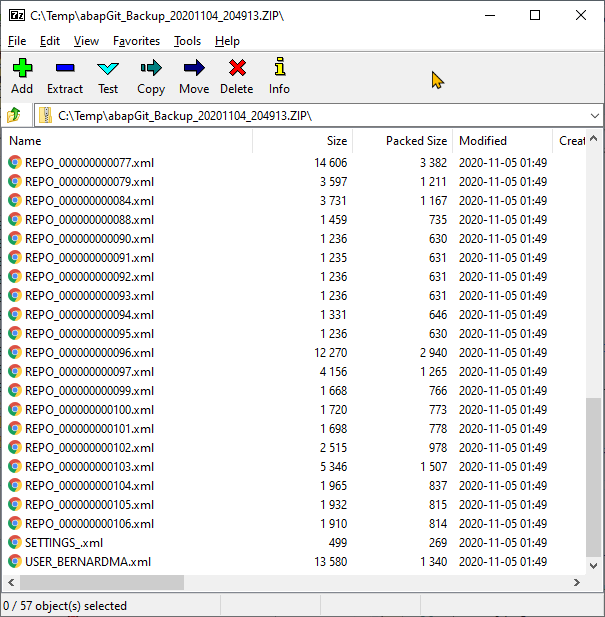Expand the address bar path dropdown

coord(594,116)
